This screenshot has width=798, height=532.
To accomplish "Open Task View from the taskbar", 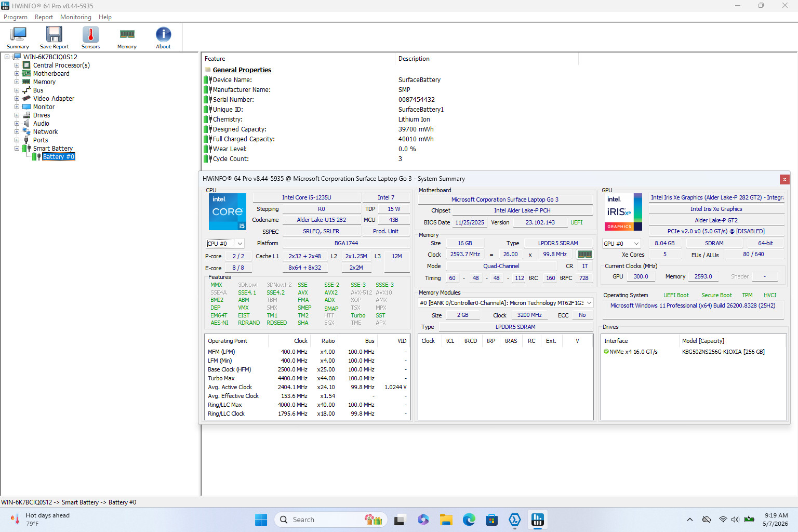I will tap(400, 520).
